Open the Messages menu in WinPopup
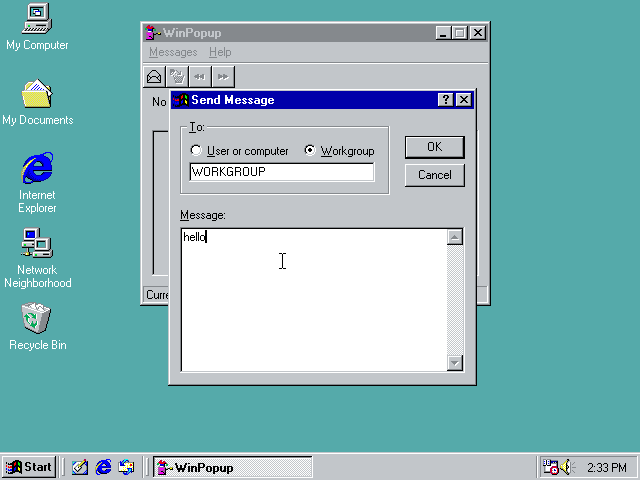 (x=173, y=52)
